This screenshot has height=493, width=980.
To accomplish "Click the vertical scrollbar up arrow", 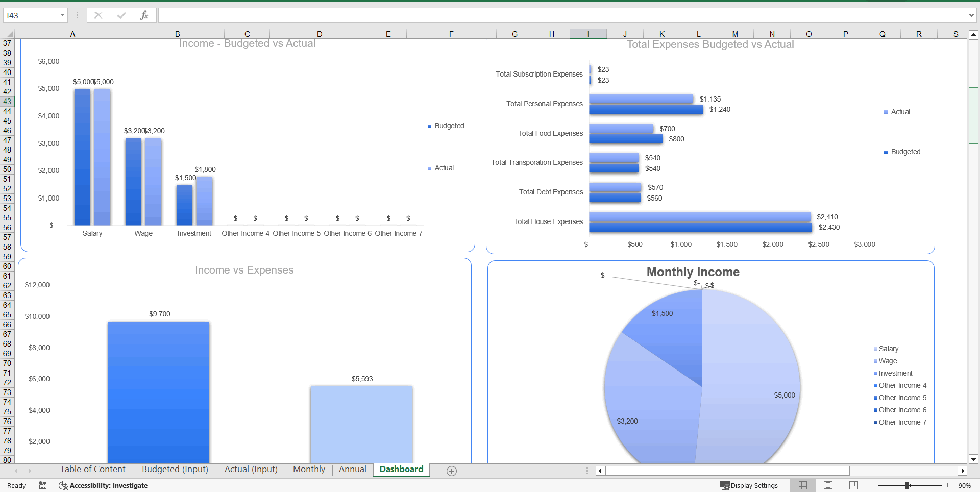I will coord(973,35).
